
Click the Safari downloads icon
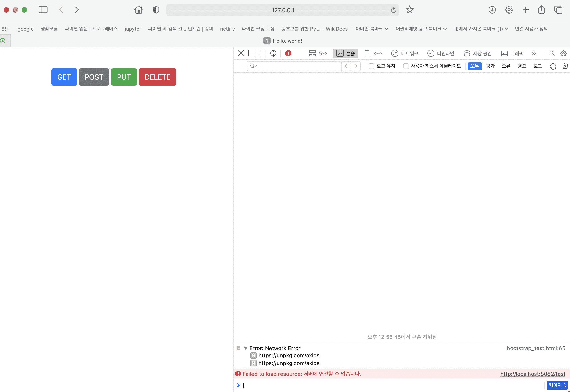point(492,10)
